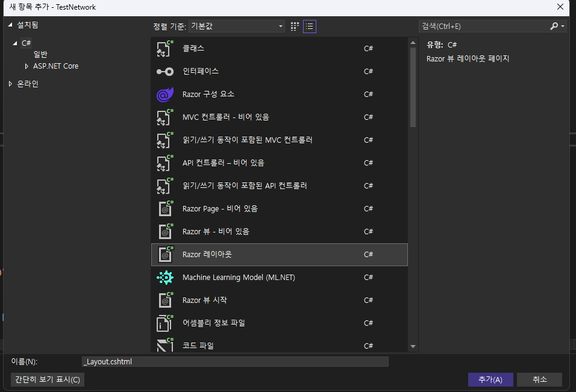576x392 pixels.
Task: Click the 검색(Ctrl+E) search box
Action: click(x=484, y=26)
